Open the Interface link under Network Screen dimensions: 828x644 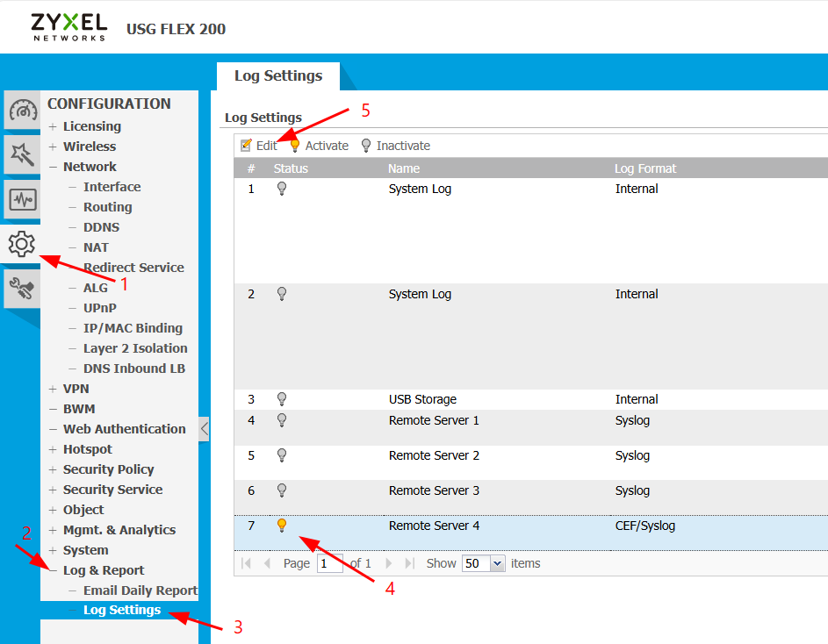click(112, 187)
